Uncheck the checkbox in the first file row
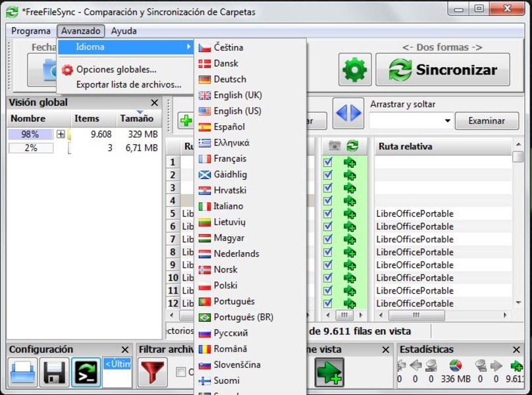532x395 pixels. (x=328, y=162)
